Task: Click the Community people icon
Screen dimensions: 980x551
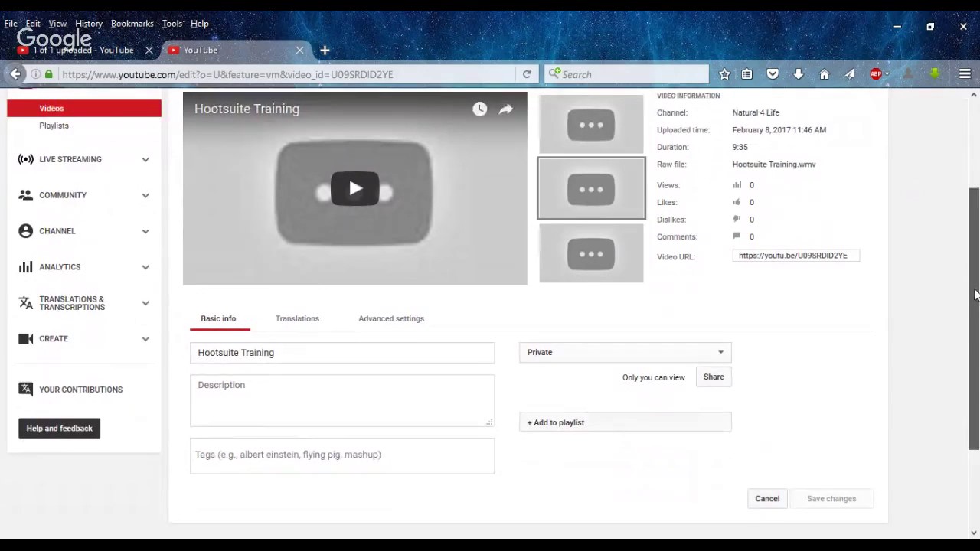Action: [x=26, y=195]
